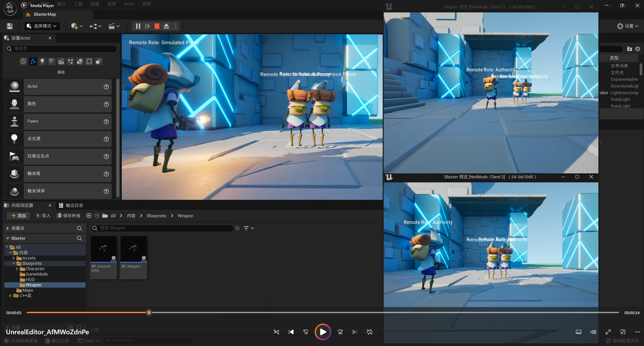
Task: Click the 搜索类 class search field
Action: pyautogui.click(x=61, y=49)
